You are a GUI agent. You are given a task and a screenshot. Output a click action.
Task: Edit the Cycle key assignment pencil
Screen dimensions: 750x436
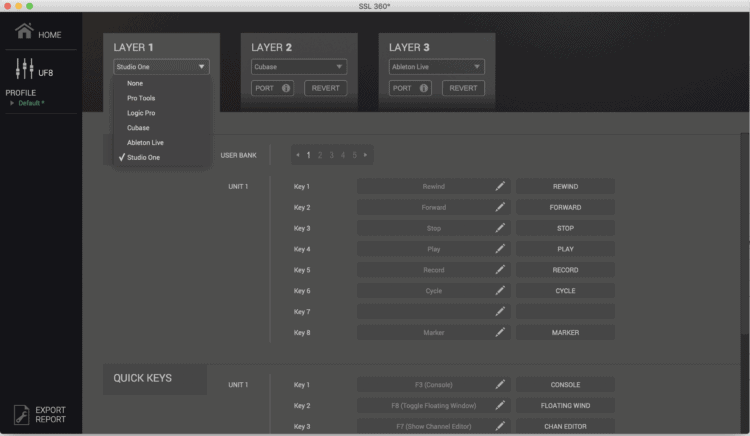(500, 291)
